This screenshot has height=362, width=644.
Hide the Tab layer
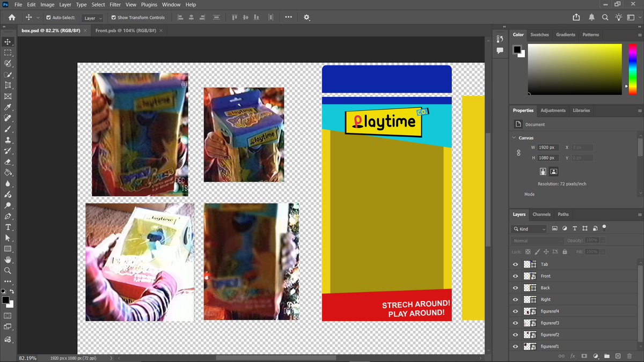(x=515, y=264)
